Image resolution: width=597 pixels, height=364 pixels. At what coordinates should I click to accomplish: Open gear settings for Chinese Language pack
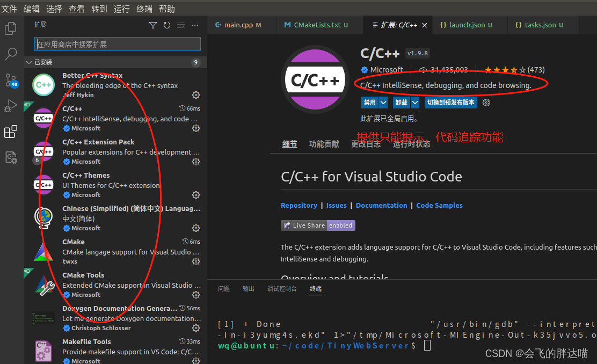coord(196,228)
